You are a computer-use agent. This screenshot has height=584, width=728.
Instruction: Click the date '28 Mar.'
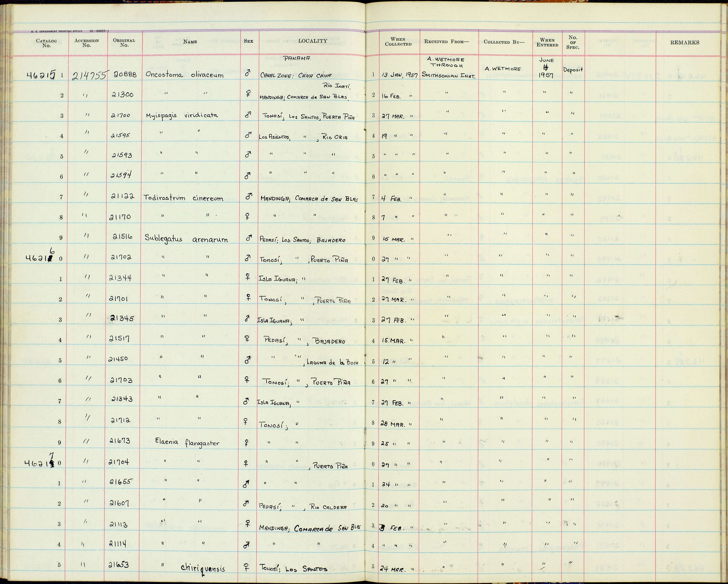click(392, 424)
